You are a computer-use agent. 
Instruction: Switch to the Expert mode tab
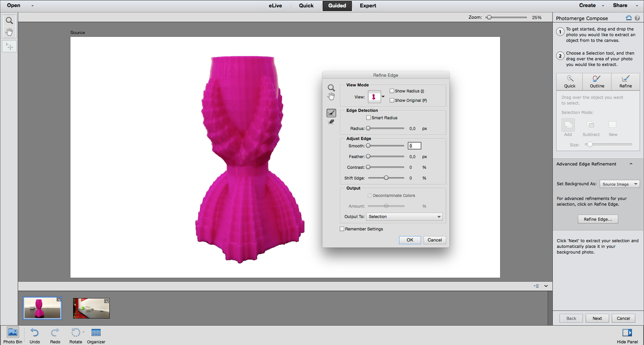[368, 6]
